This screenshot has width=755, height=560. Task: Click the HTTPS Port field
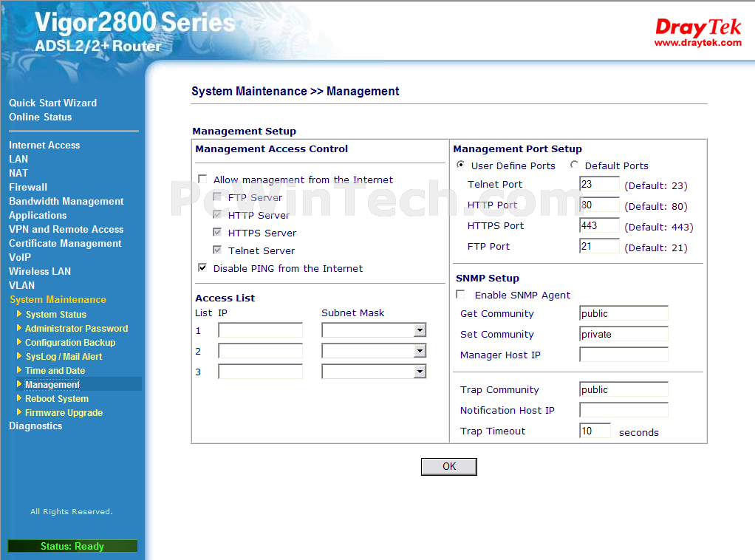599,225
